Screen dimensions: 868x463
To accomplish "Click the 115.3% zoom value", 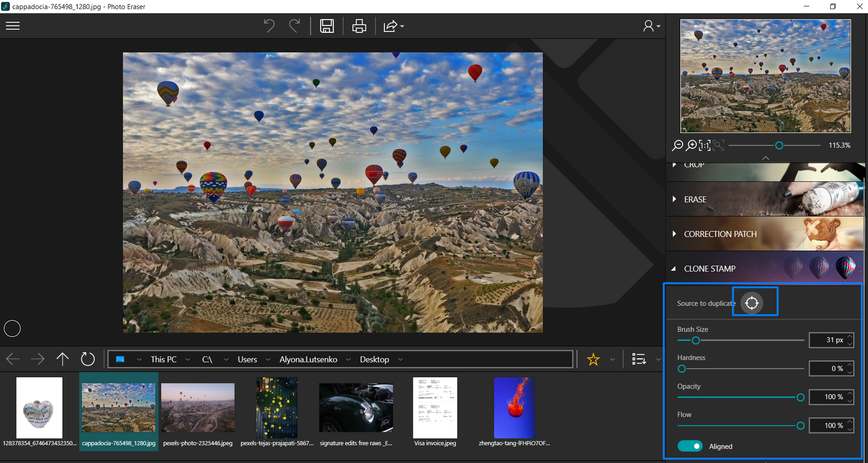I will (839, 145).
